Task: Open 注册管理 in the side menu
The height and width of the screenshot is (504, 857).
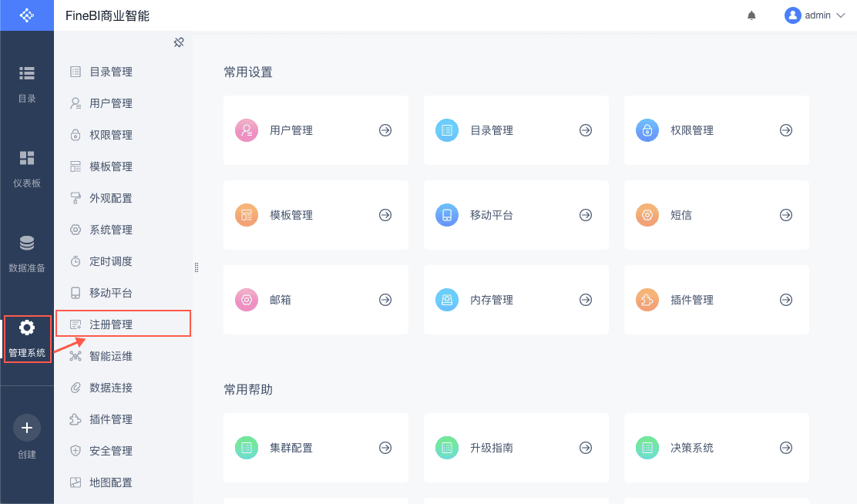Action: point(111,324)
